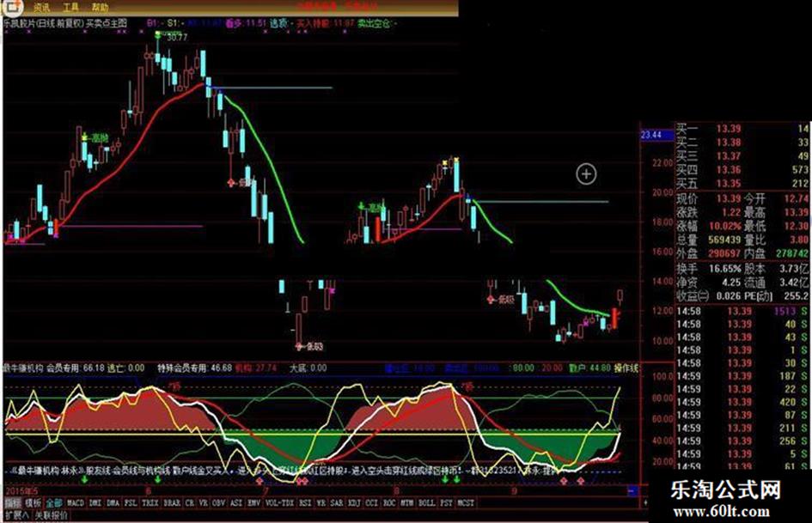Switch indicator to EMV
The width and height of the screenshot is (812, 523).
[253, 502]
